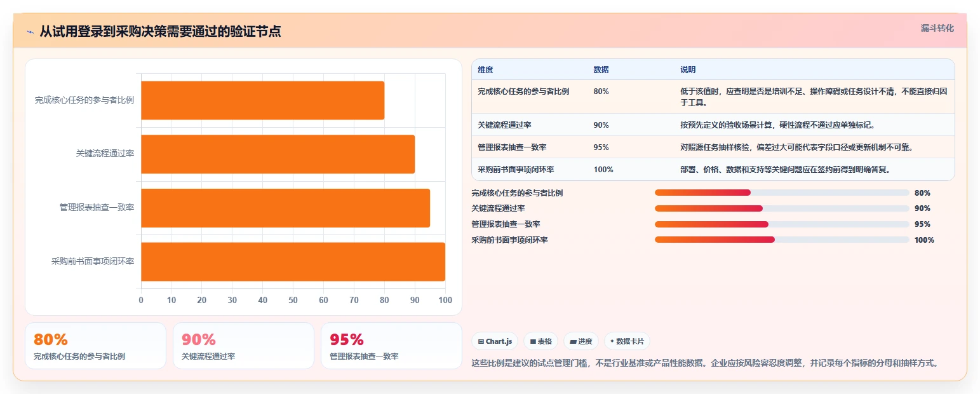Image resolution: width=980 pixels, height=394 pixels.
Task: Click chart axis label 关键流程通过率
Action: click(x=105, y=154)
